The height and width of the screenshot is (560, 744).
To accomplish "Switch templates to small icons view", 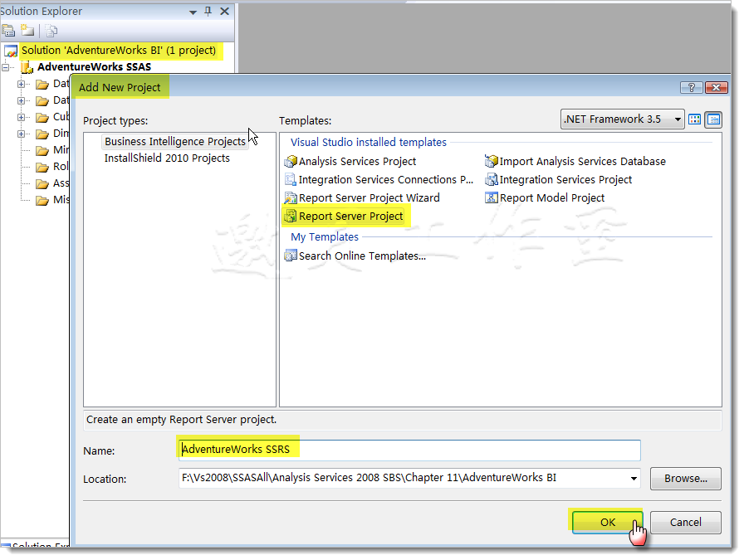I will coord(713,119).
